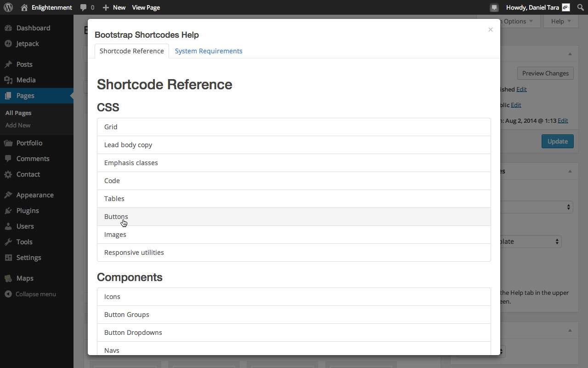
Task: Open the Appearance menu label
Action: 35,195
